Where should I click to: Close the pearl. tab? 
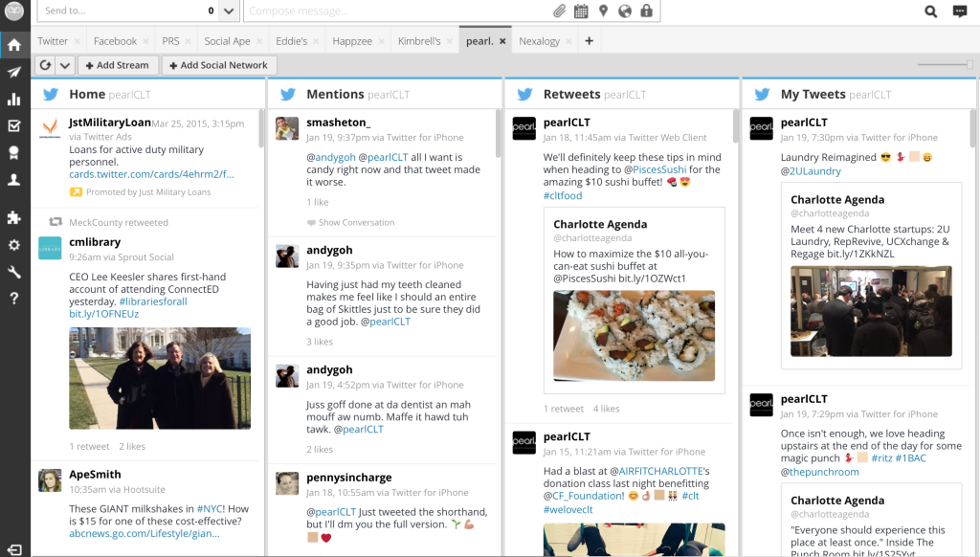(502, 41)
